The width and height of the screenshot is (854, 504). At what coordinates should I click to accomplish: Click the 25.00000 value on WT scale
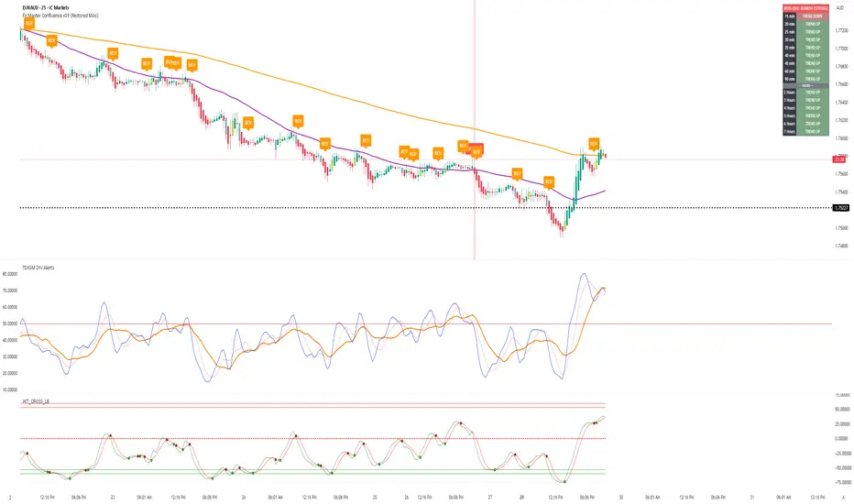842,423
